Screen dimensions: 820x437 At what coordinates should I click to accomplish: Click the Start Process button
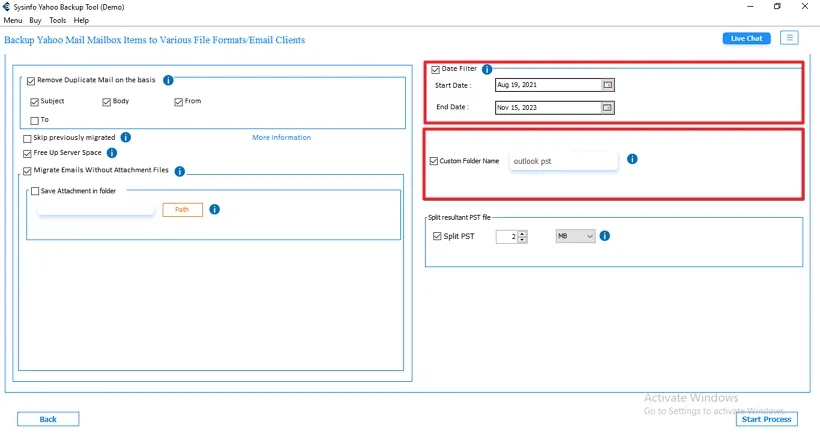tap(766, 419)
